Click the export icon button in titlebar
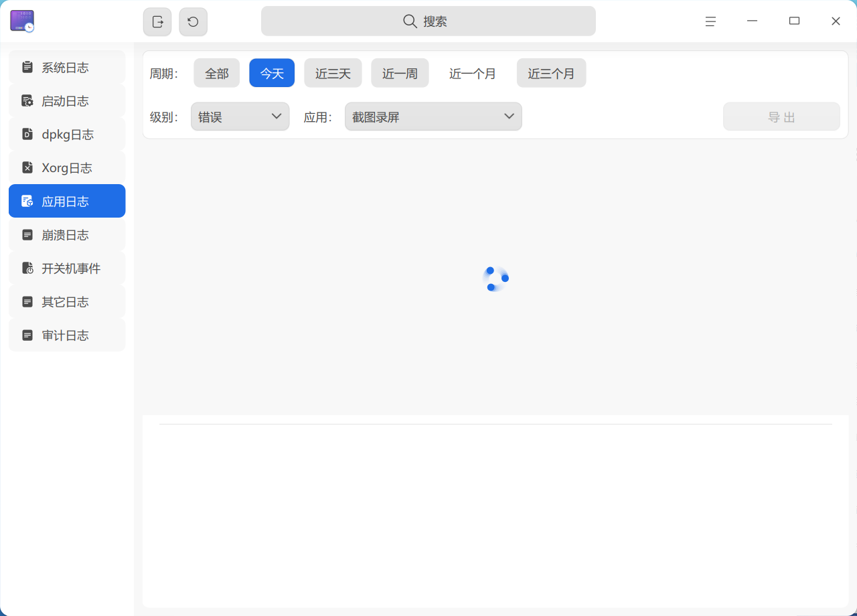The image size is (857, 616). [x=157, y=21]
